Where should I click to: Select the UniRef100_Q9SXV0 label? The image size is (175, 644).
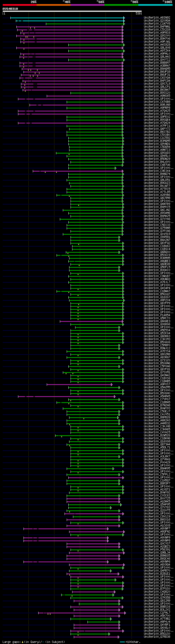click(x=157, y=36)
